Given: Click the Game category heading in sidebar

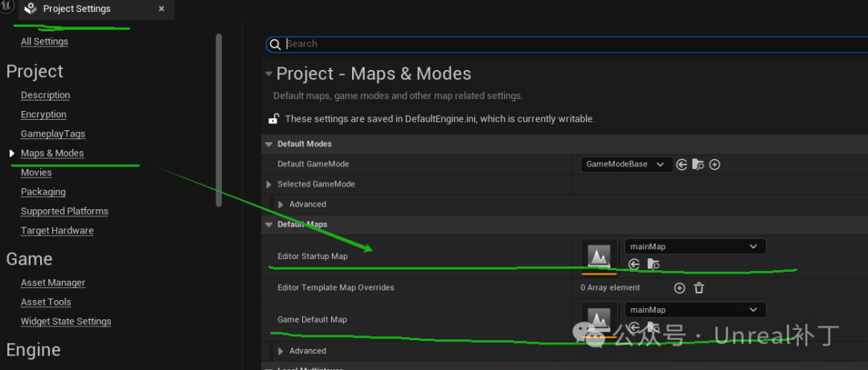Looking at the screenshot, I should click(30, 259).
